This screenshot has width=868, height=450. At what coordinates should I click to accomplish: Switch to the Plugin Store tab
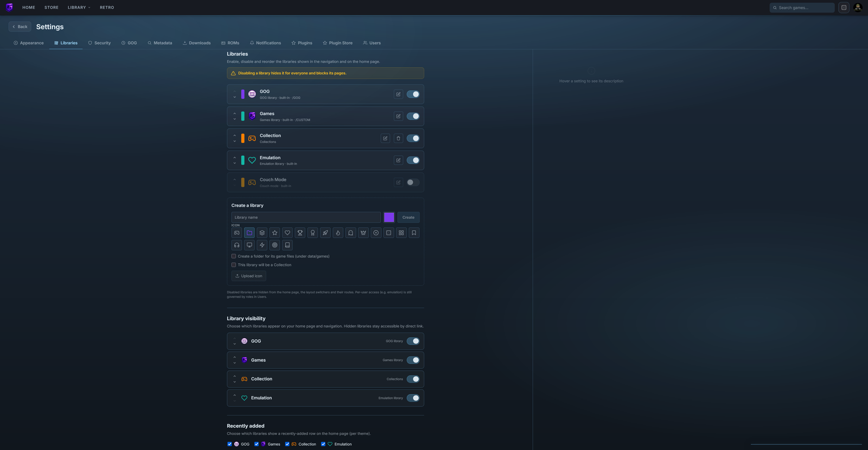[337, 43]
